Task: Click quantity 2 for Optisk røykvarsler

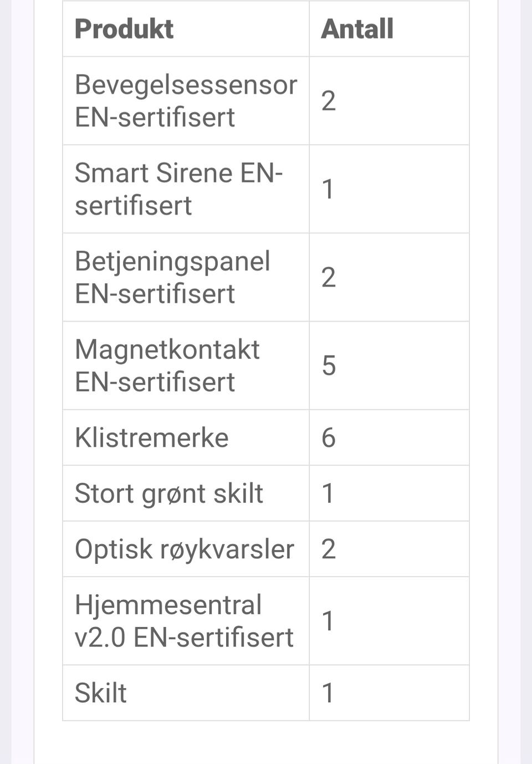Action: pyautogui.click(x=329, y=549)
